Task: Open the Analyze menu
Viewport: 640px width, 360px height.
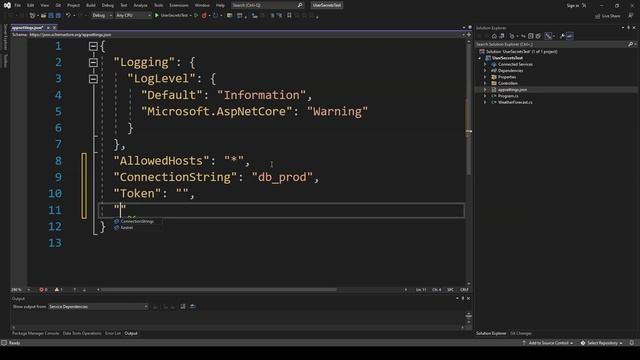Action: point(140,5)
